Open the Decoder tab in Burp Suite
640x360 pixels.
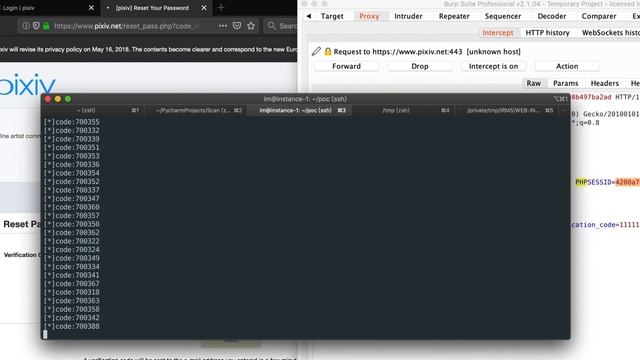[551, 16]
